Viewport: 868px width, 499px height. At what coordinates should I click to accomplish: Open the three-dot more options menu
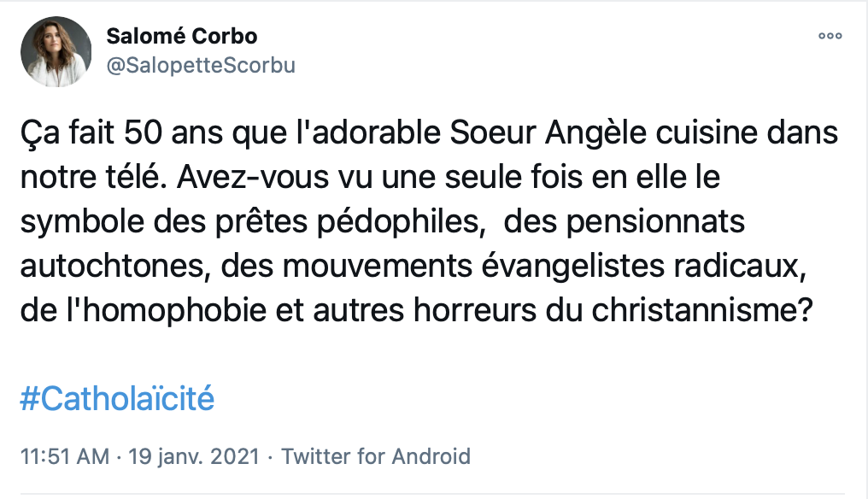[x=830, y=37]
